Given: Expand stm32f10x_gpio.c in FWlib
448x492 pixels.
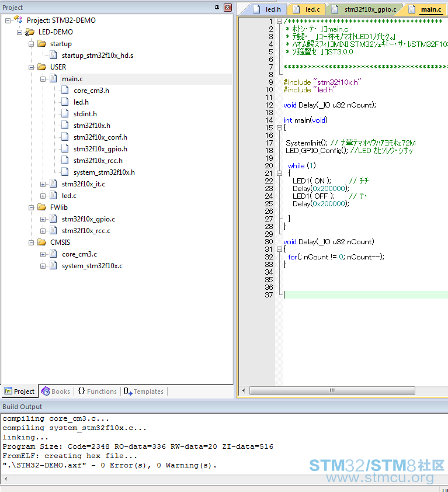Looking at the screenshot, I should tap(43, 219).
